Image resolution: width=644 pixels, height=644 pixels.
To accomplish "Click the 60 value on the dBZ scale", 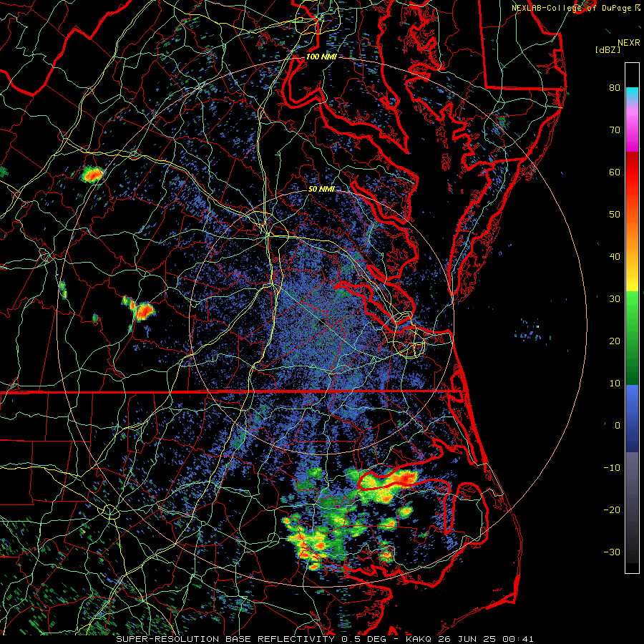I will pos(615,172).
